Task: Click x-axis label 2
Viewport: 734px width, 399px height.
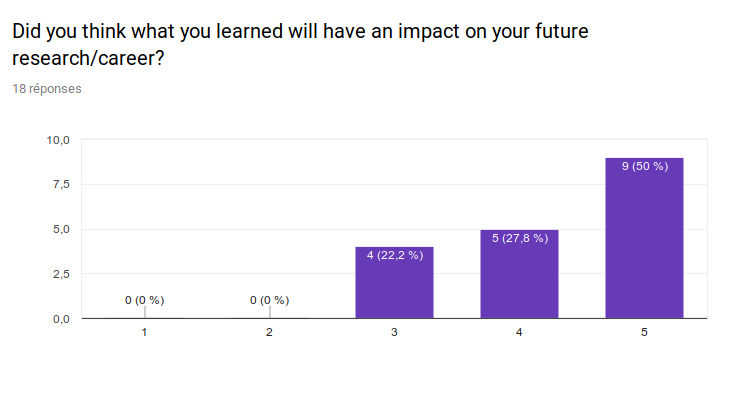Action: 269,332
